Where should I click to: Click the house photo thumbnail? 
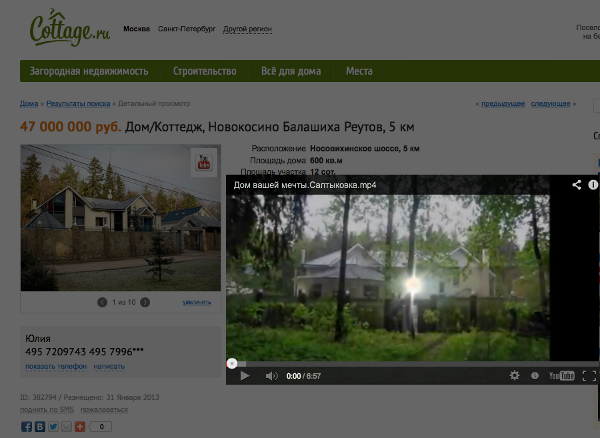[120, 217]
